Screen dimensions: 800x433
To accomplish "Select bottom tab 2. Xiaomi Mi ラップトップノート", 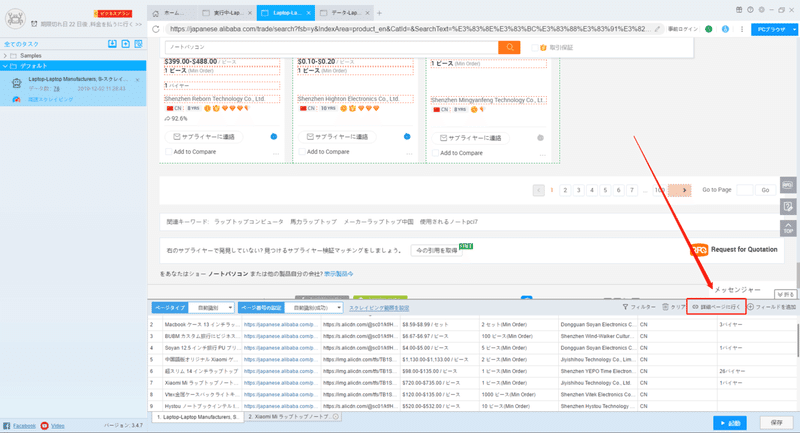I will click(293, 417).
